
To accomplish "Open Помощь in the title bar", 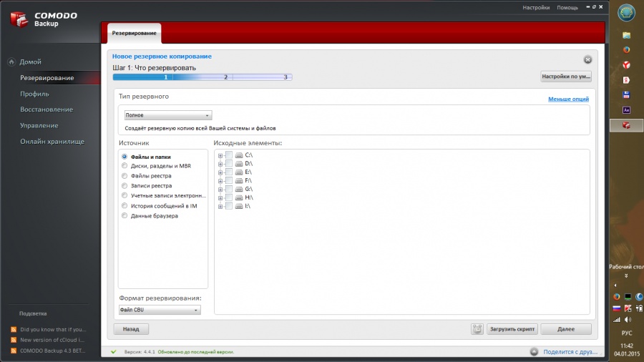I will click(567, 7).
